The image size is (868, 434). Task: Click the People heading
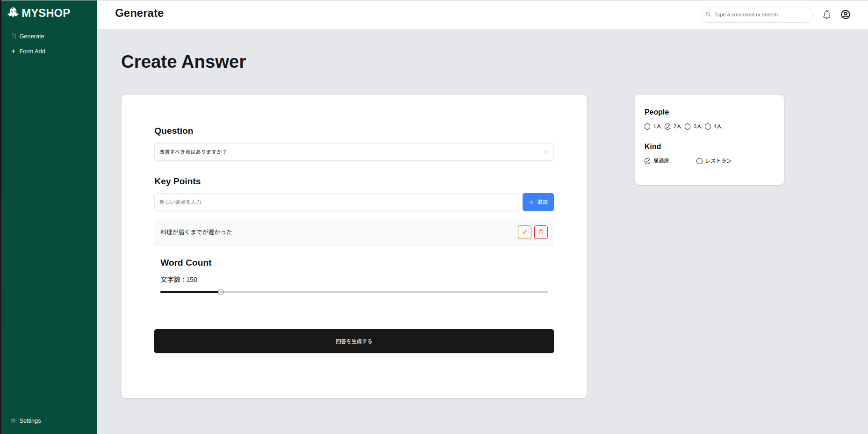(656, 112)
